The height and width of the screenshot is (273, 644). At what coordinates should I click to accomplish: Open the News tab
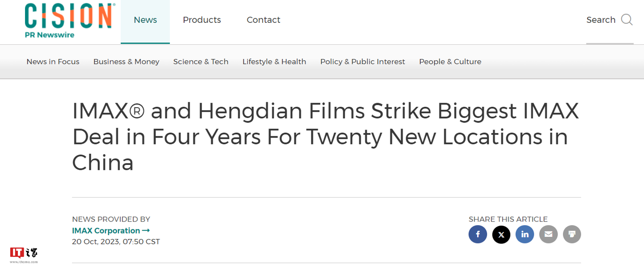[x=145, y=20]
